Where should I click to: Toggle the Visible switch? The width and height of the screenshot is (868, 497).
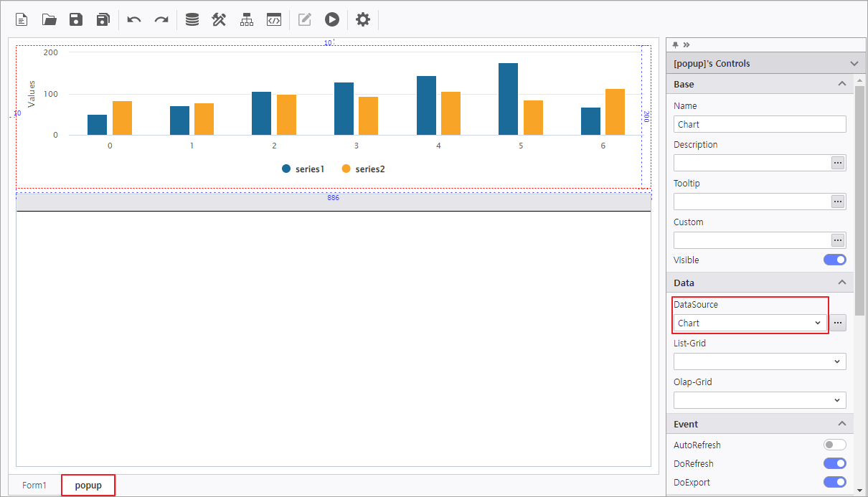point(834,260)
